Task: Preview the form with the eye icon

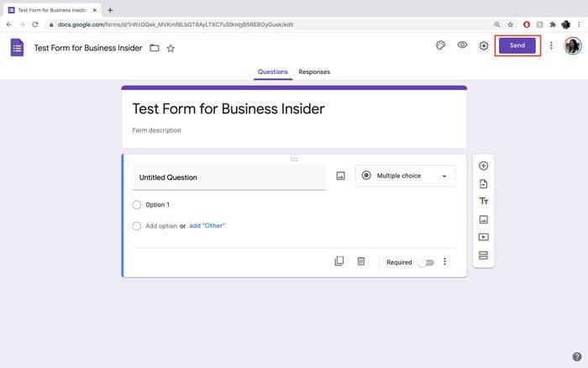Action: pos(462,45)
